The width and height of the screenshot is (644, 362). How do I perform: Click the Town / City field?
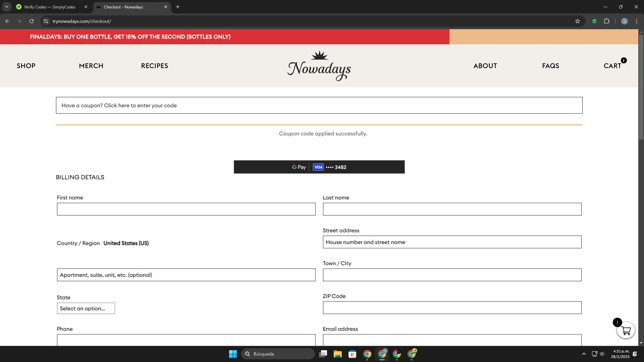[452, 275]
